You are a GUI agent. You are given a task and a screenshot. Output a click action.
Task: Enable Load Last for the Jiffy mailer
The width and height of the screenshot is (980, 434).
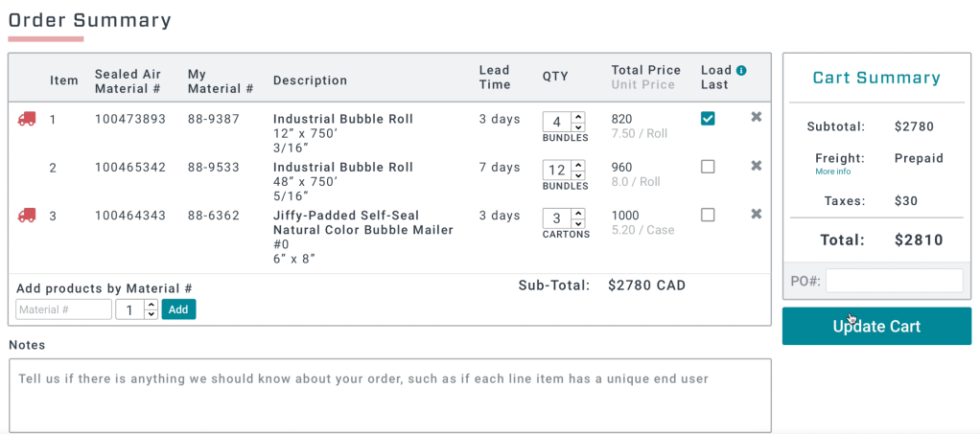(x=708, y=215)
